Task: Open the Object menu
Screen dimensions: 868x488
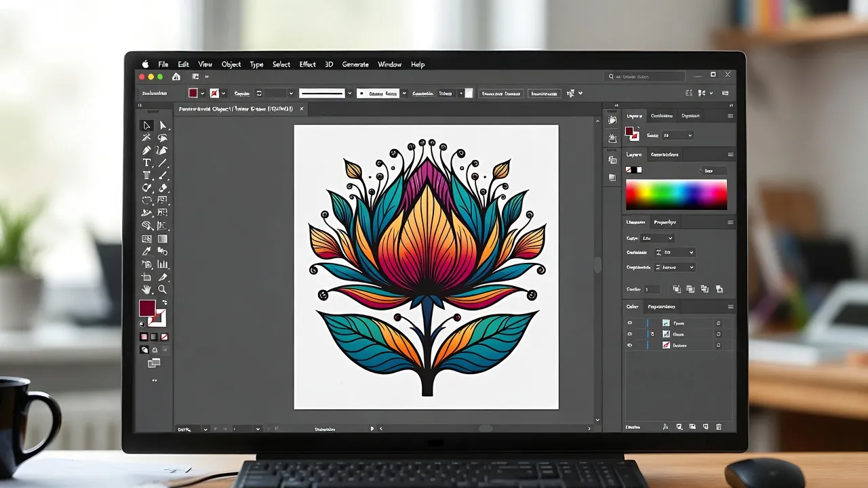Action: click(231, 64)
